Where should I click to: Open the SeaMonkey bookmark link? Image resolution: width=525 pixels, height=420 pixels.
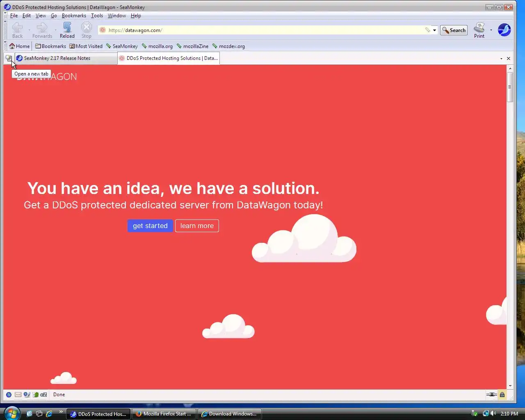[122, 46]
